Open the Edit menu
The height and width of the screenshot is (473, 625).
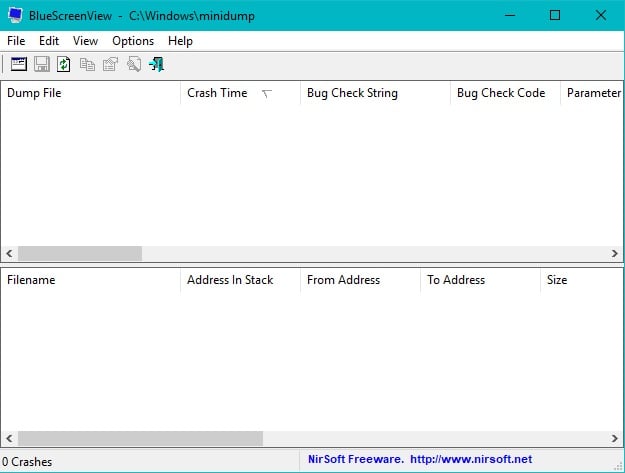(x=49, y=41)
